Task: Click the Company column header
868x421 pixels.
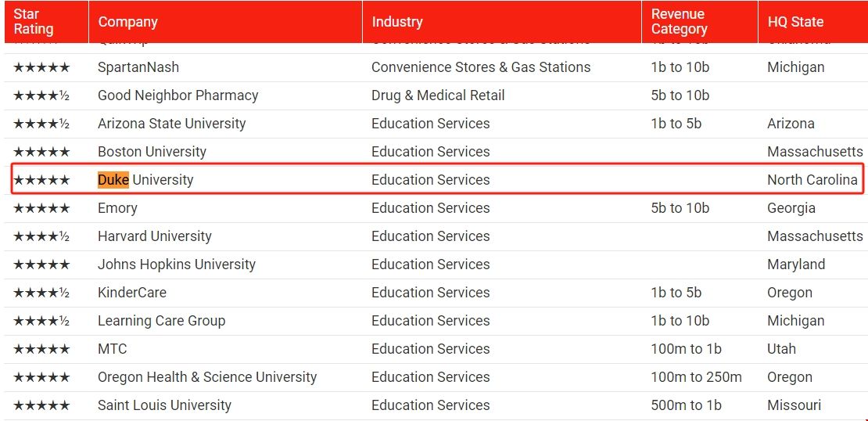Action: tap(127, 22)
